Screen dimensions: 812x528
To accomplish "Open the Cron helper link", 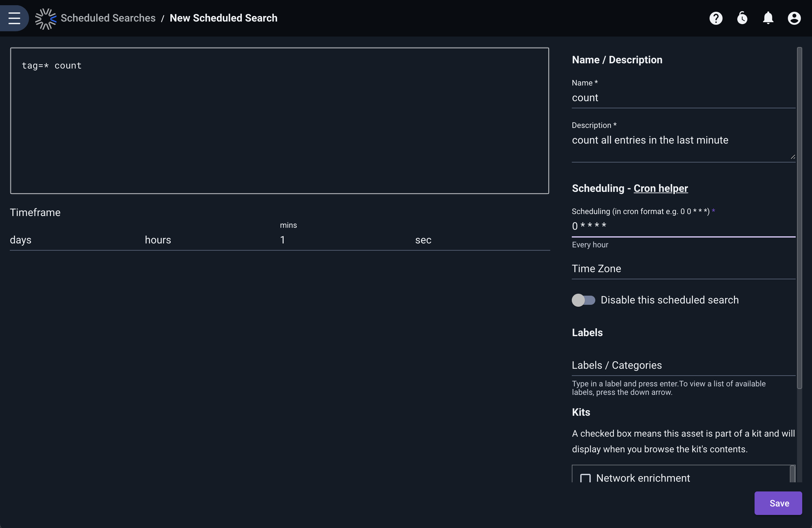I will (x=661, y=188).
